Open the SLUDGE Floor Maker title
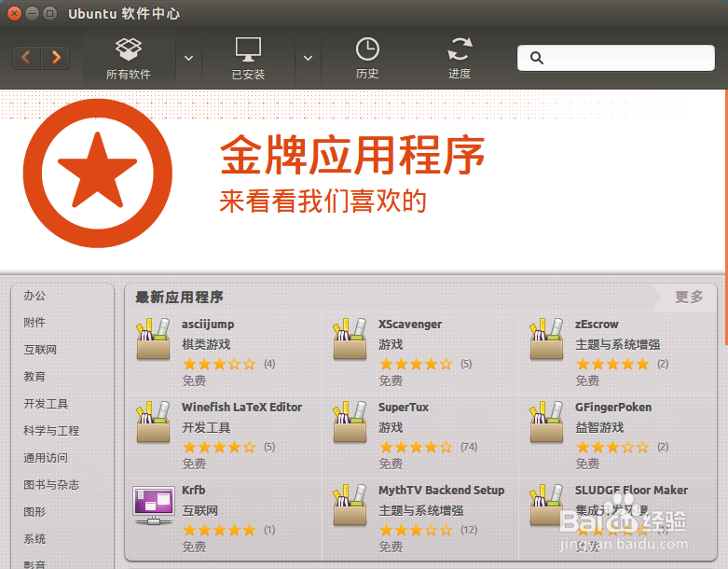728x569 pixels. (x=631, y=490)
